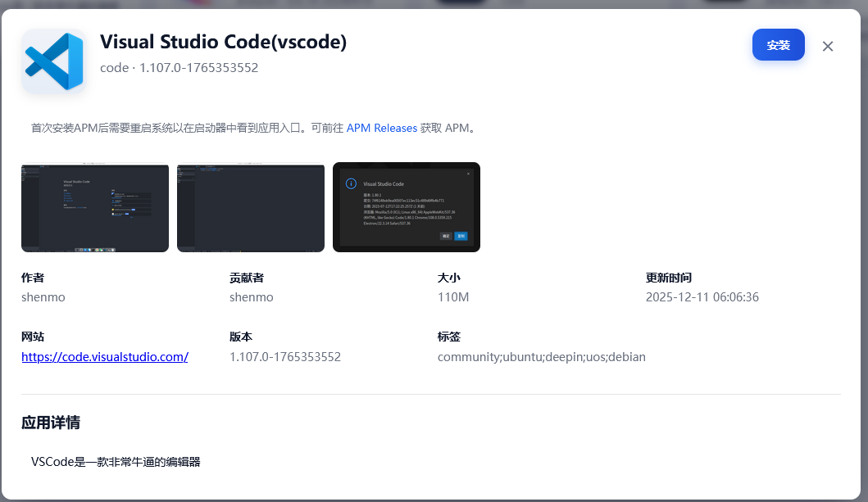The width and height of the screenshot is (868, 502).
Task: Install Visual Studio Code with 安装 button
Action: 778,45
